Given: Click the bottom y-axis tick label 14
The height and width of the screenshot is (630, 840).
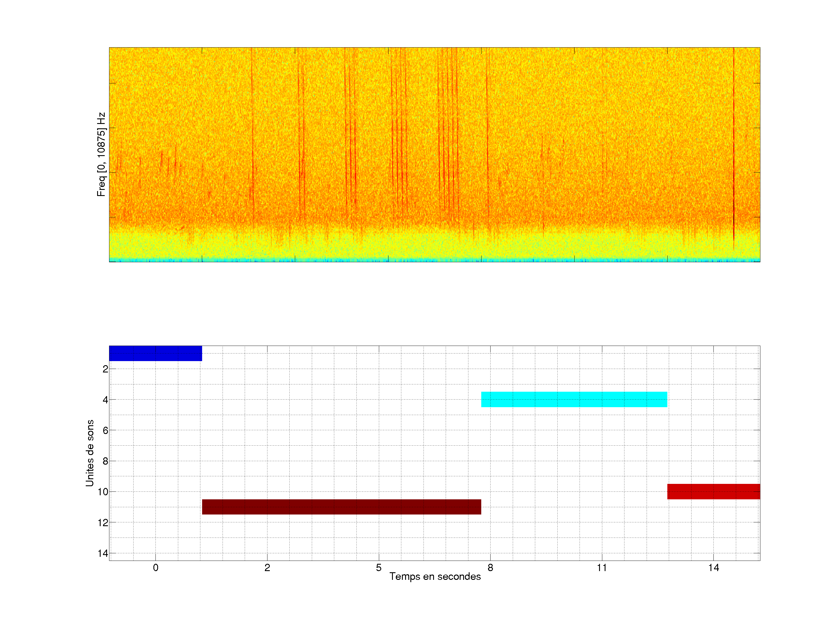Looking at the screenshot, I should 103,553.
